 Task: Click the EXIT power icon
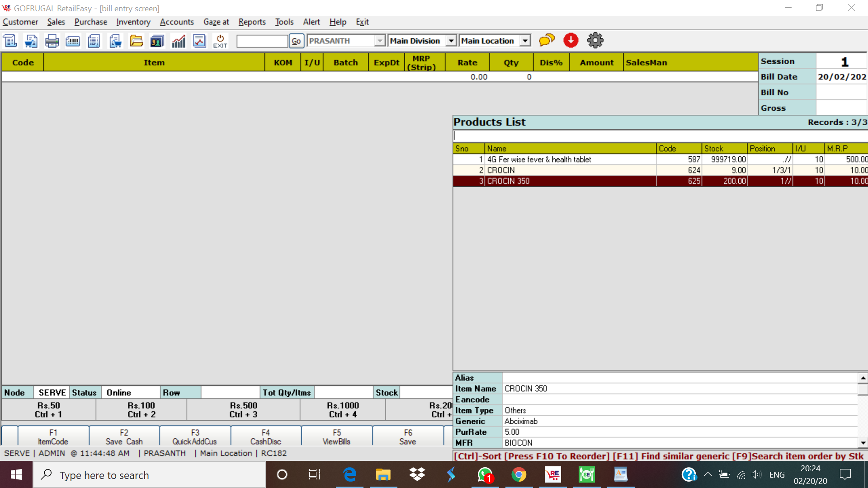pos(220,41)
